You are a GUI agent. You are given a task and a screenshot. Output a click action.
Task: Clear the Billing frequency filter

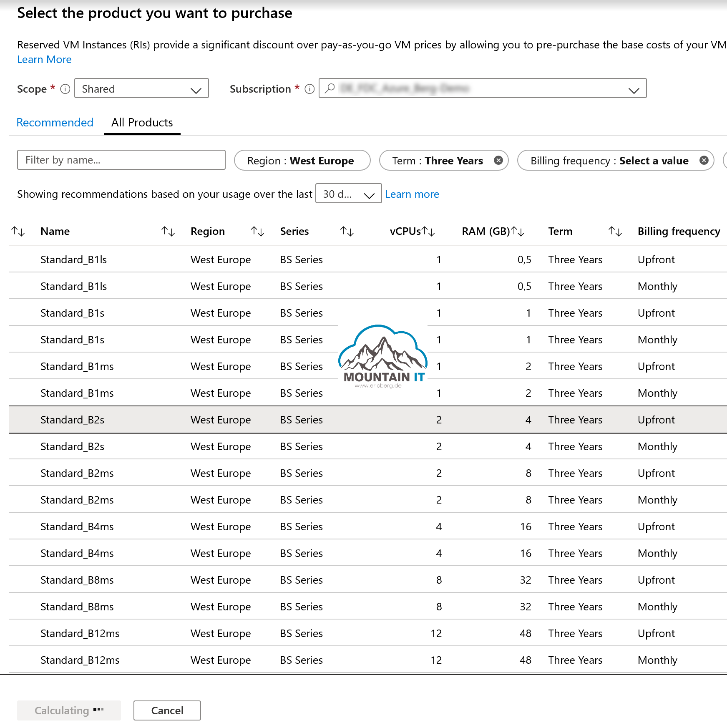[704, 160]
